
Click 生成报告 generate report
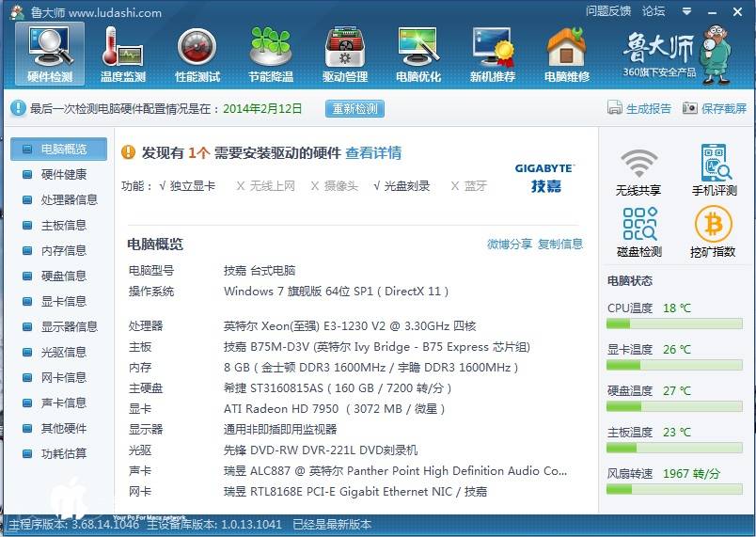pyautogui.click(x=639, y=108)
